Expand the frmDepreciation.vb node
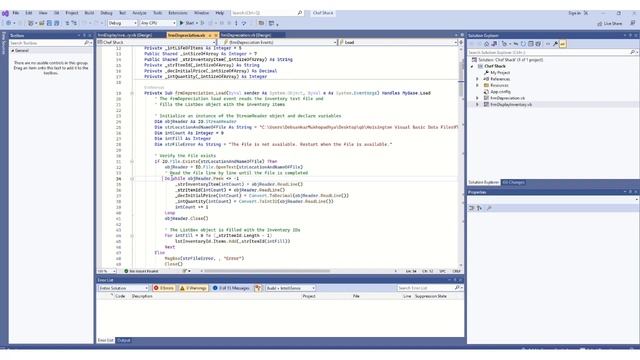640x360 pixels. (x=477, y=98)
